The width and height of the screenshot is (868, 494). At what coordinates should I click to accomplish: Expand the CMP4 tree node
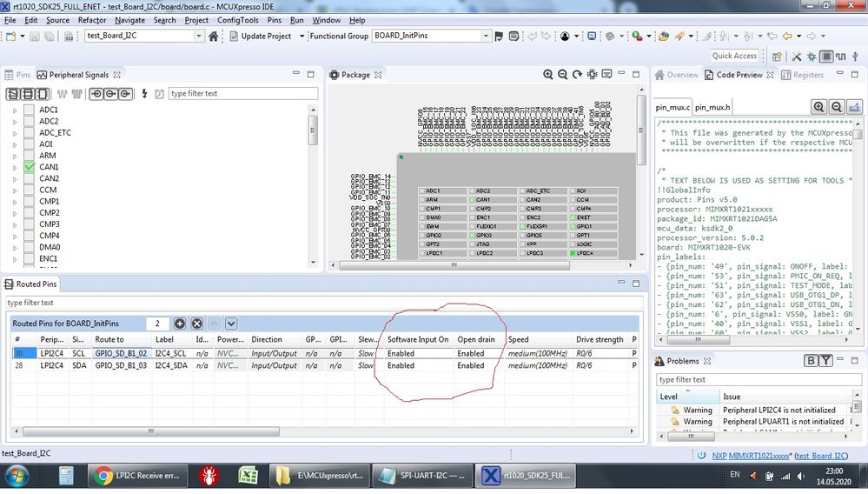pos(15,236)
